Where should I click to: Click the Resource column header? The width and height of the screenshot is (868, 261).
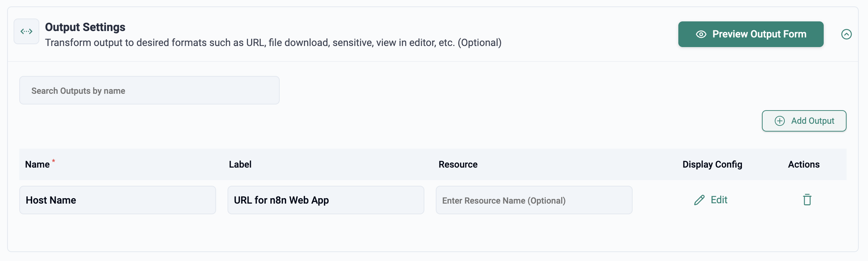458,164
